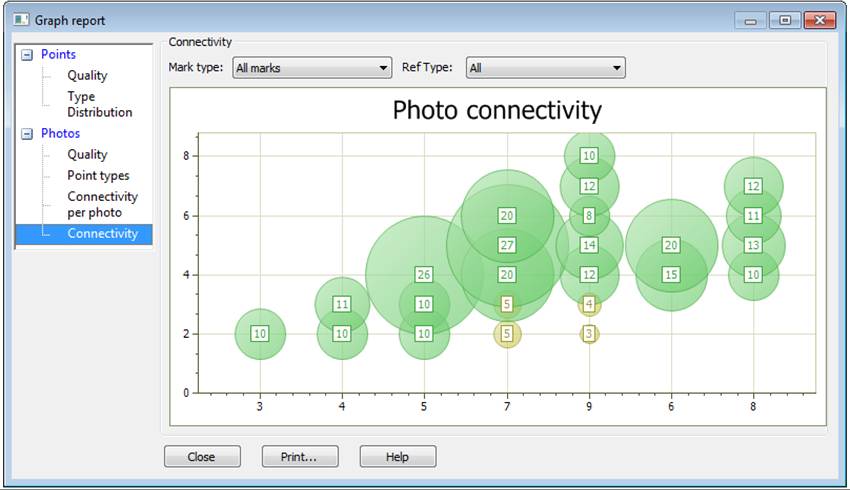This screenshot has height=490, width=850.
Task: Open the Point types report
Action: [x=98, y=176]
